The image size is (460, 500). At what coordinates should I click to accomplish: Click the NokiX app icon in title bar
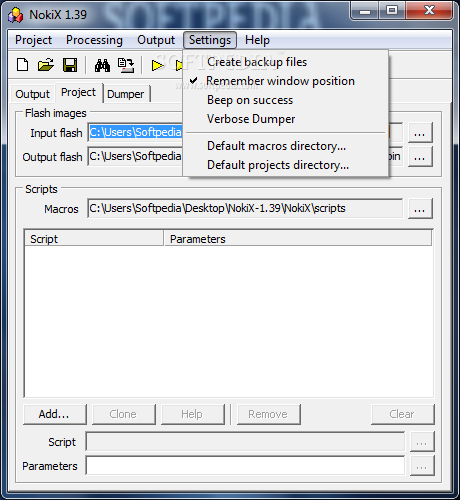pos(16,15)
